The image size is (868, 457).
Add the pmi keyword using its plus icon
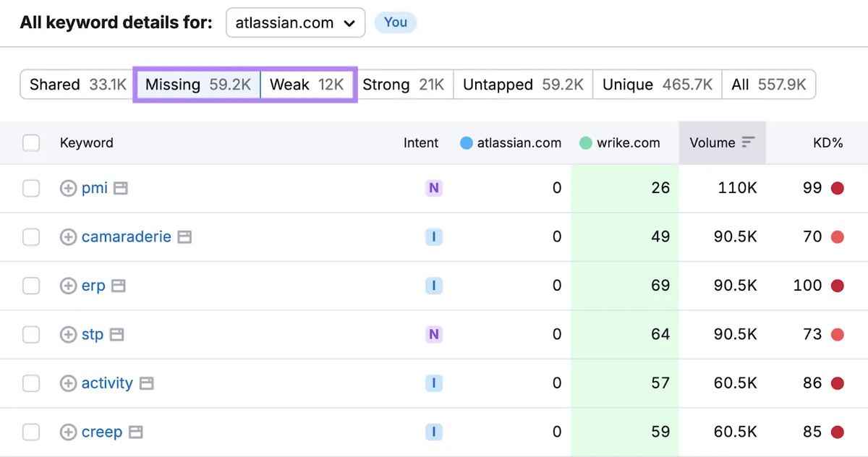[68, 189]
